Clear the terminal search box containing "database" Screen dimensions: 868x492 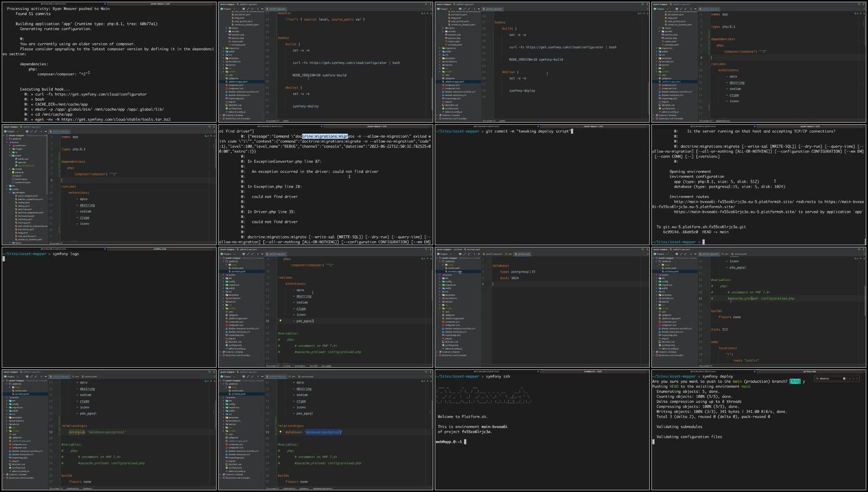844,379
